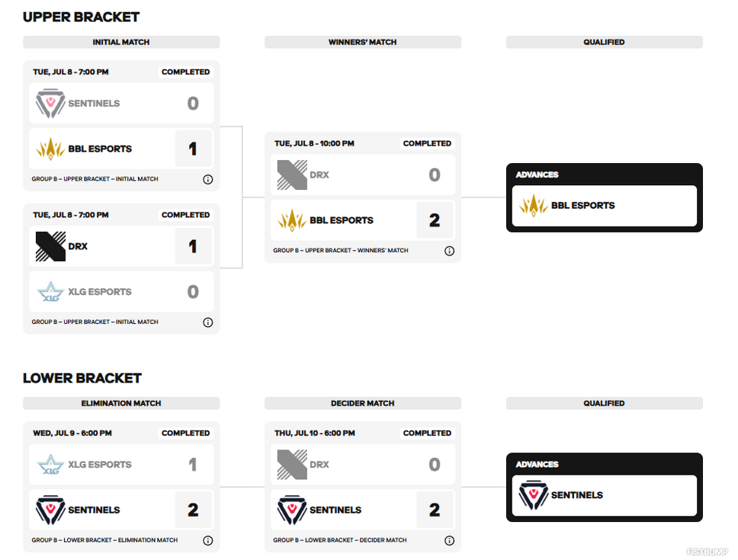Click Sentinels logo in lower Advances box
This screenshot has height=560, width=738.
533,495
